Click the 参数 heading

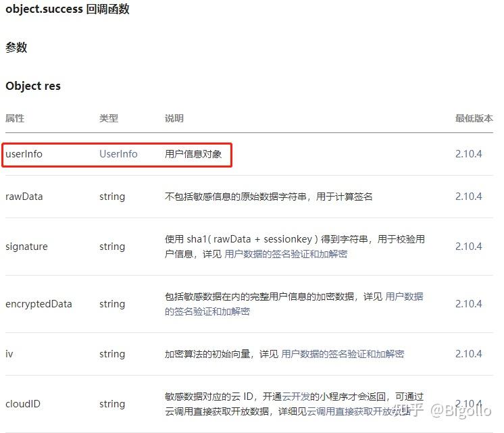point(16,47)
